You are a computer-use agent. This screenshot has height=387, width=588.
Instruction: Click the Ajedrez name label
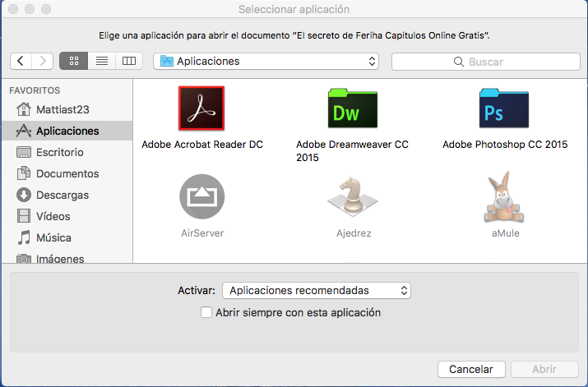pyautogui.click(x=354, y=233)
